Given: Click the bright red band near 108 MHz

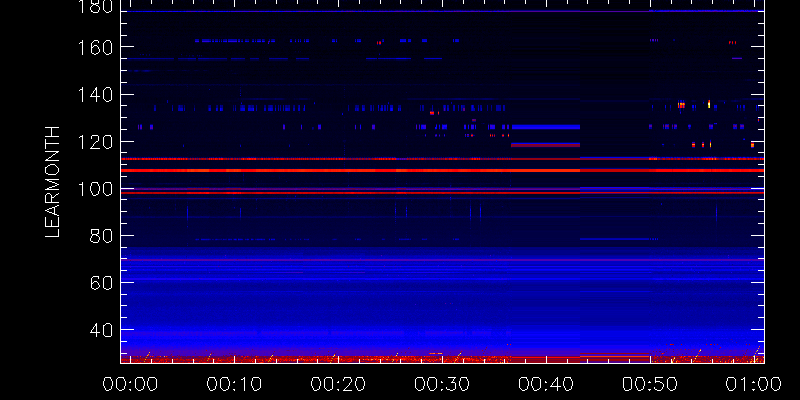Looking at the screenshot, I should coord(442,170).
